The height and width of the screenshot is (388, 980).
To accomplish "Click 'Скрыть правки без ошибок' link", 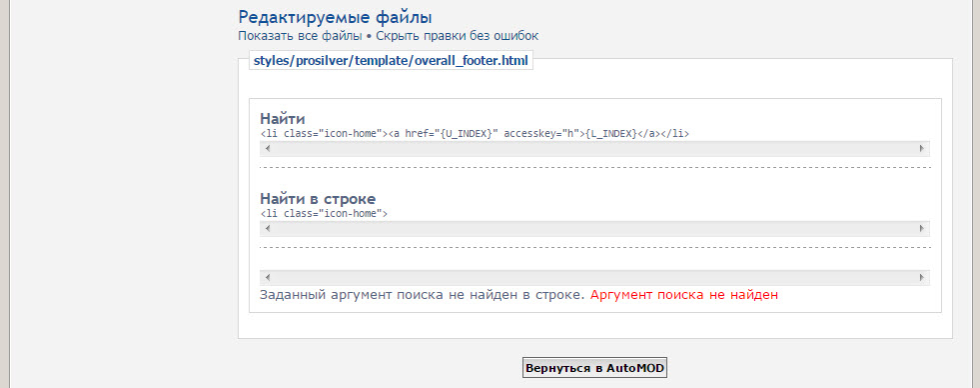I will tap(457, 36).
